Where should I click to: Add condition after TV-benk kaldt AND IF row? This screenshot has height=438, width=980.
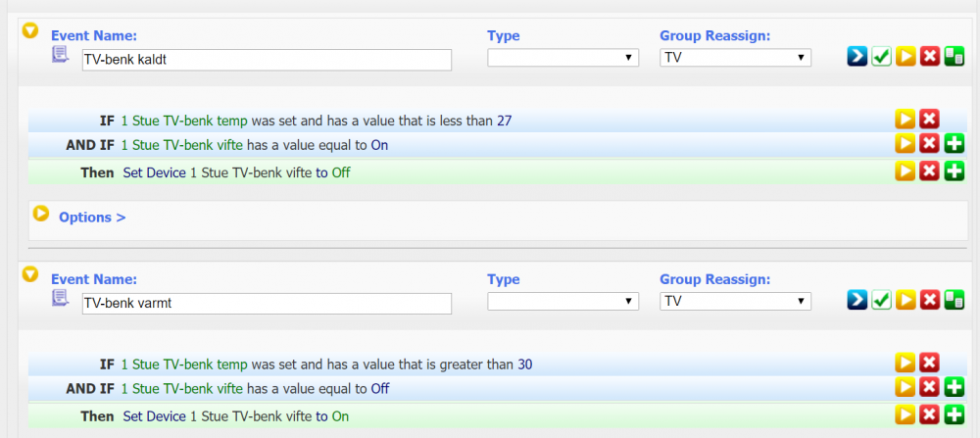954,145
